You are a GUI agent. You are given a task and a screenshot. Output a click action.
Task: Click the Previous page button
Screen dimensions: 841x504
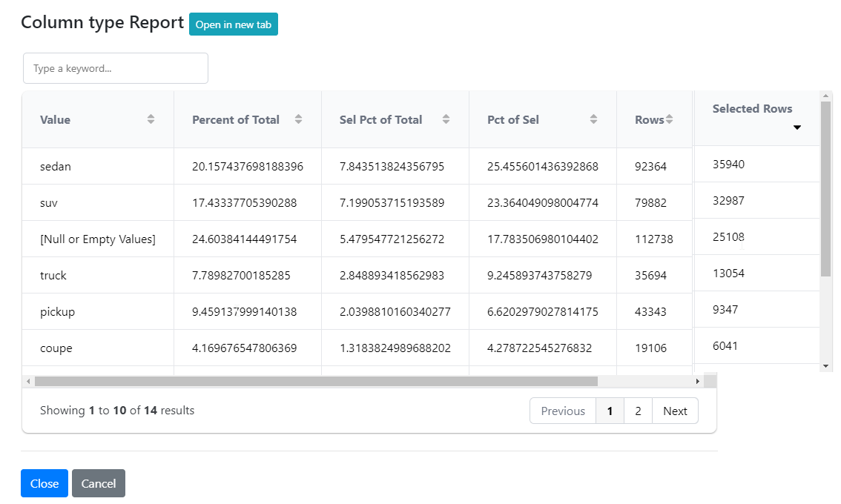(x=563, y=411)
